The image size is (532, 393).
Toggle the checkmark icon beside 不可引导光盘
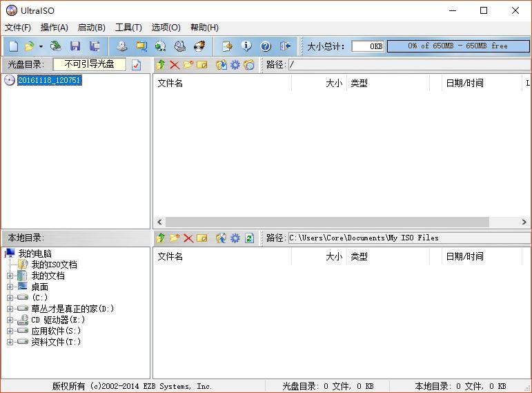click(136, 64)
